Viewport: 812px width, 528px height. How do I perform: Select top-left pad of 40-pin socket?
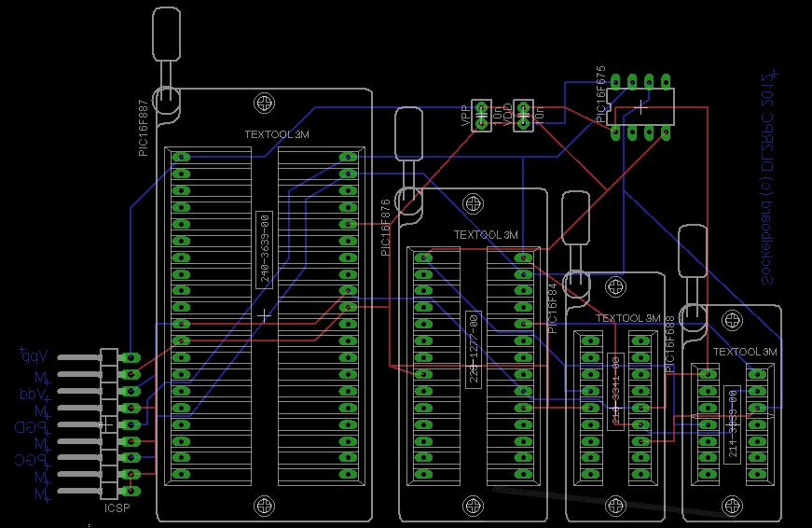(x=181, y=157)
